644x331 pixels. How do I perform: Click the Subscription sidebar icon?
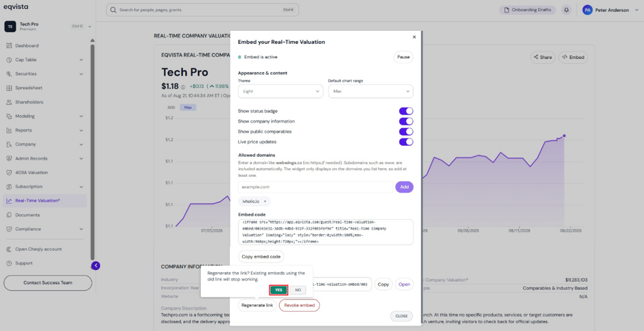(9, 186)
